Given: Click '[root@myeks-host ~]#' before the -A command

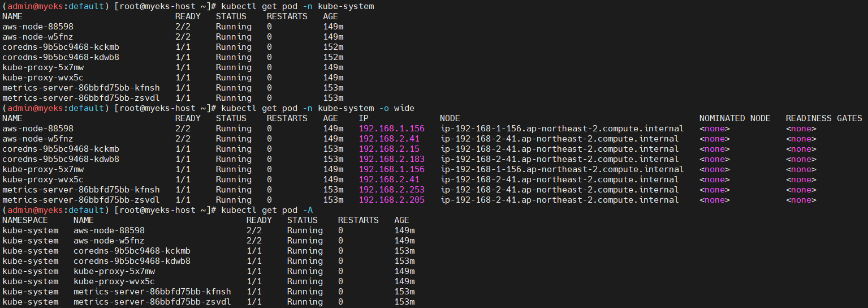Looking at the screenshot, I should (165, 210).
